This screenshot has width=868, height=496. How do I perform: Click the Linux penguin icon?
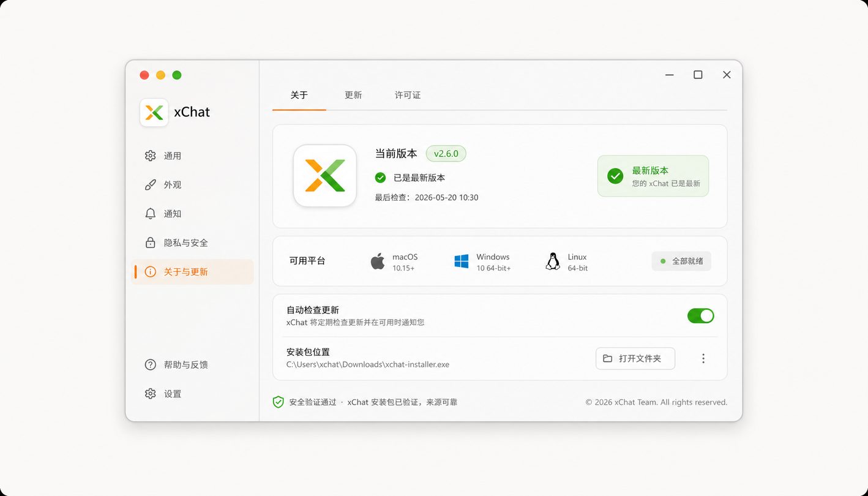pos(553,261)
